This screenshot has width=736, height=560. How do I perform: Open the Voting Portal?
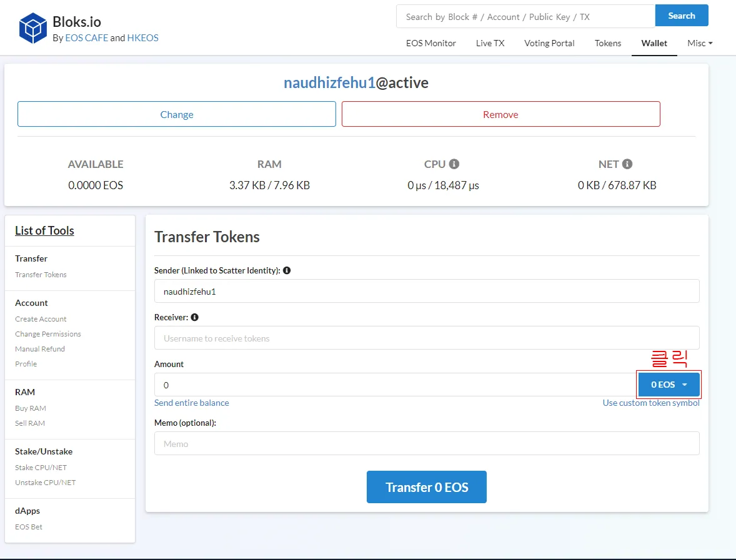pyautogui.click(x=549, y=43)
